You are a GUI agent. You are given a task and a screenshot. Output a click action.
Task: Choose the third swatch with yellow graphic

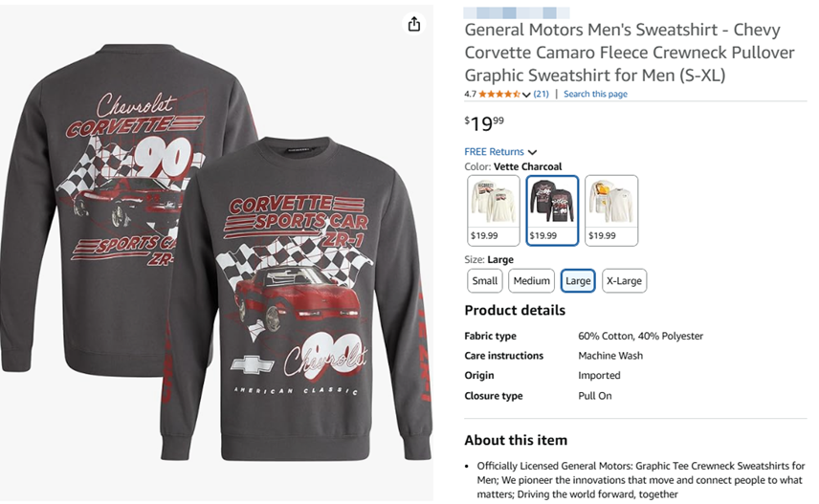pos(610,210)
